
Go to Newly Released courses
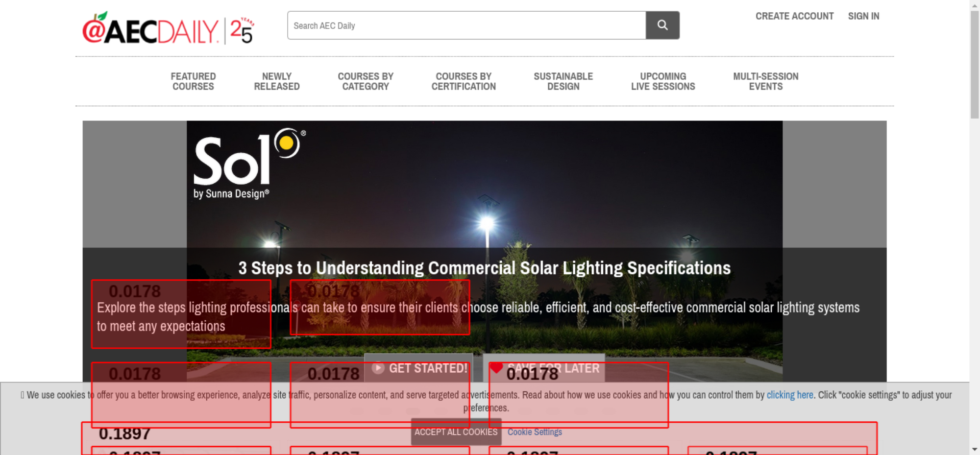tap(276, 81)
